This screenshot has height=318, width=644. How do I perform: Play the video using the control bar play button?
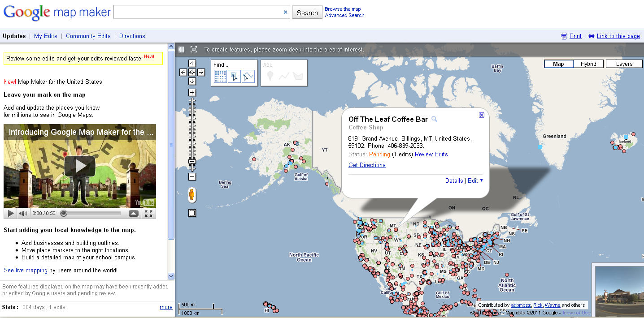tap(11, 214)
